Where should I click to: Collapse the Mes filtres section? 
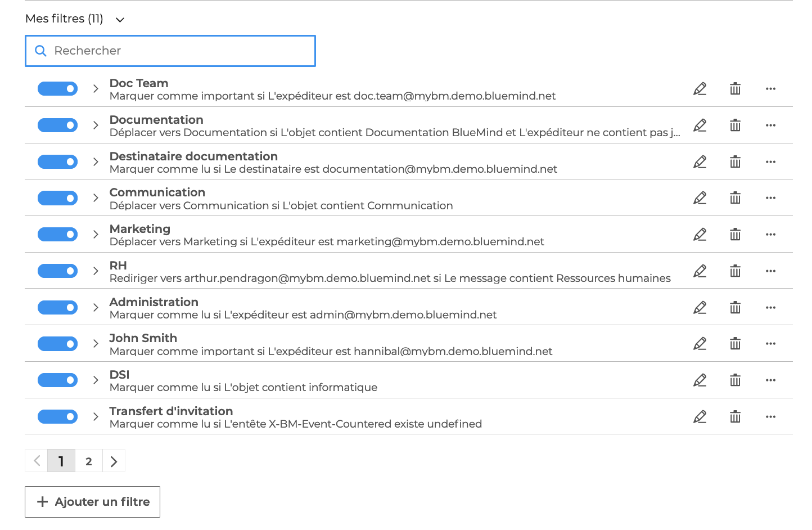pyautogui.click(x=120, y=20)
